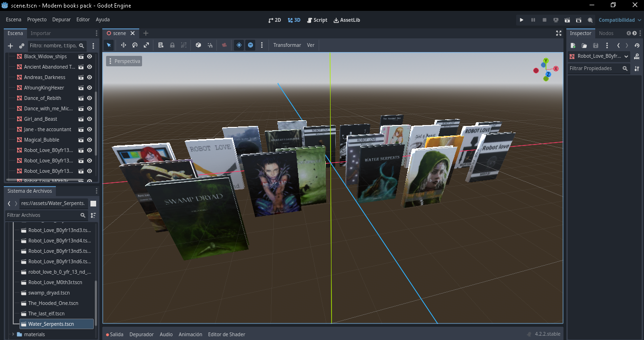Open the Compatibilidad renderer dropdown
Viewport: 644px width, 340px height.
(620, 20)
